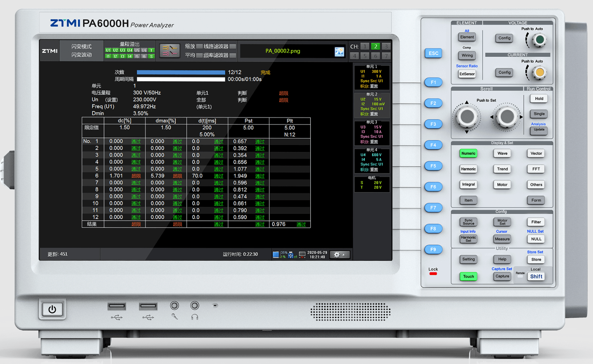Viewport: 593px width, 364px height.
Task: Click the USB storage status icon
Action: point(291,255)
